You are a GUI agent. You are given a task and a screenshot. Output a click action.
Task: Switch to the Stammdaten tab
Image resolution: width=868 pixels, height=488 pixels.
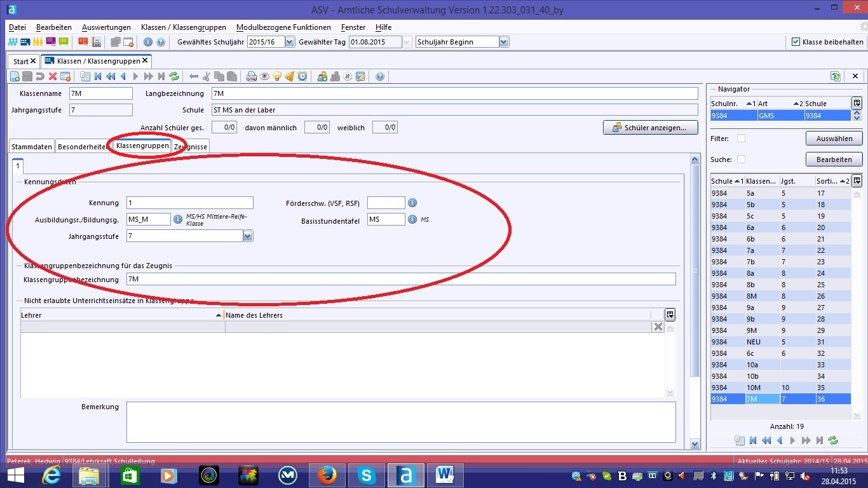[32, 147]
